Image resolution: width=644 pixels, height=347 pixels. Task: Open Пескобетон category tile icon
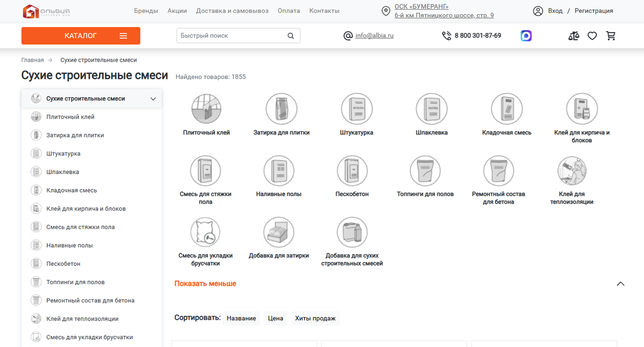pos(352,170)
